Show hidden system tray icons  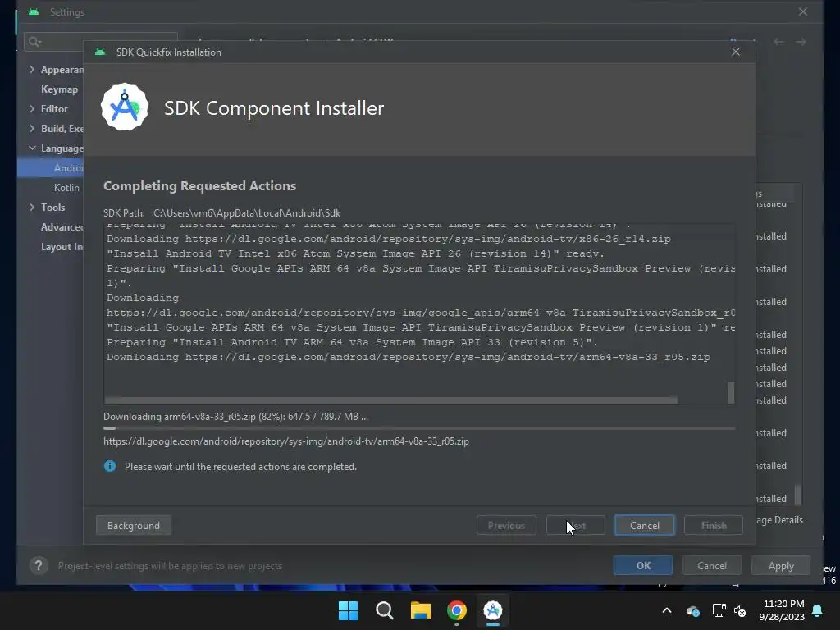[x=667, y=610]
